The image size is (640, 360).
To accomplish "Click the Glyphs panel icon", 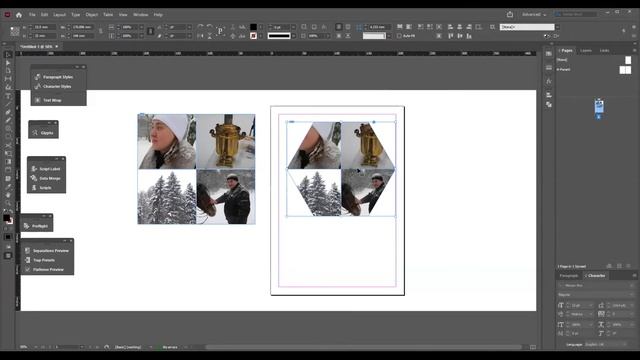I will [43, 133].
